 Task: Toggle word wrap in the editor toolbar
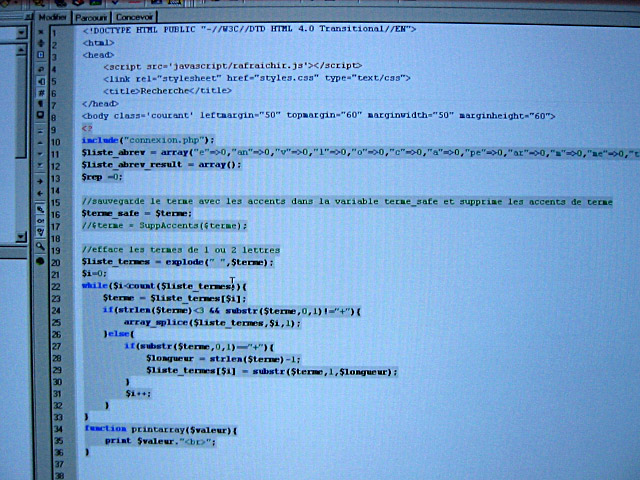coord(40,69)
